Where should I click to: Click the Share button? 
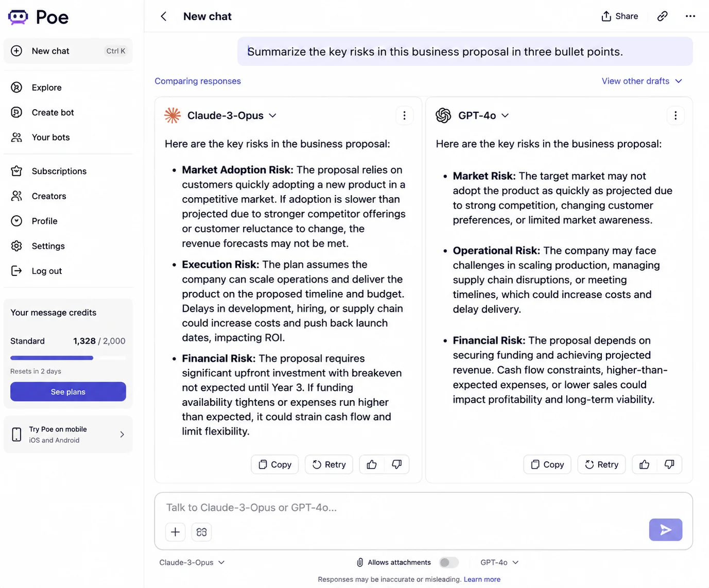pos(619,16)
